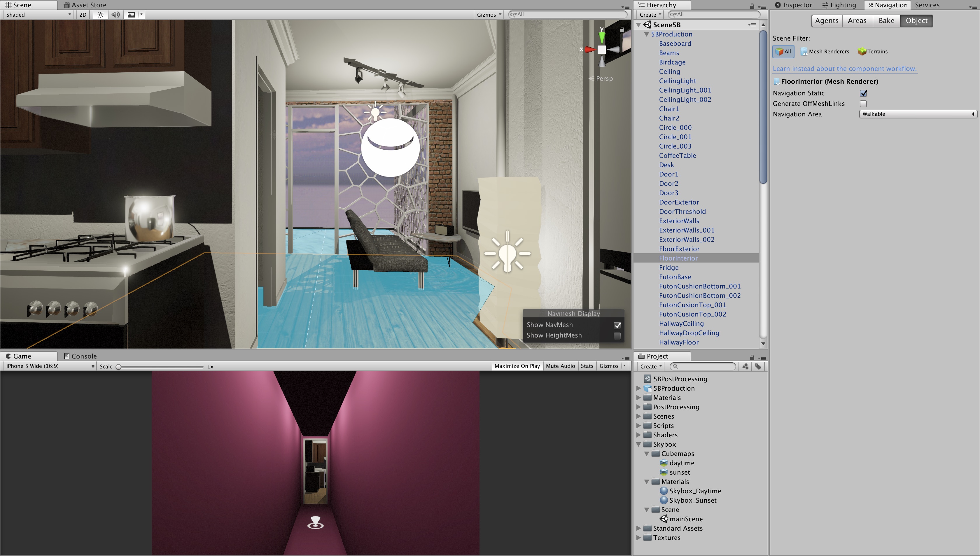The height and width of the screenshot is (556, 980).
Task: Switch to the Bake tab
Action: pyautogui.click(x=886, y=21)
